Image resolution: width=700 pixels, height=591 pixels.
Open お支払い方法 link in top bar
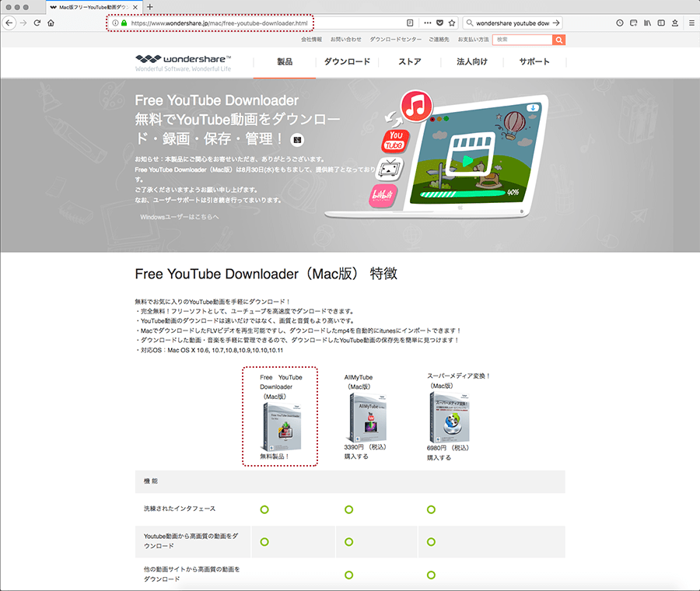(x=473, y=40)
